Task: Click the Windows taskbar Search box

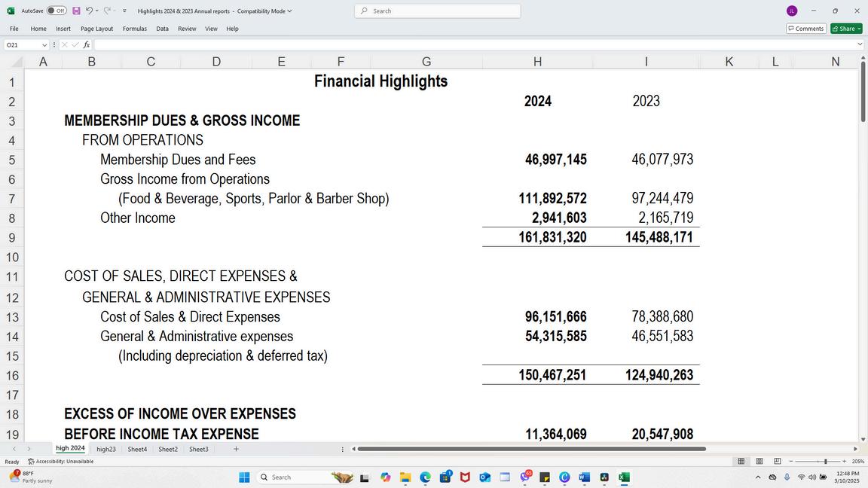Action: click(x=304, y=477)
